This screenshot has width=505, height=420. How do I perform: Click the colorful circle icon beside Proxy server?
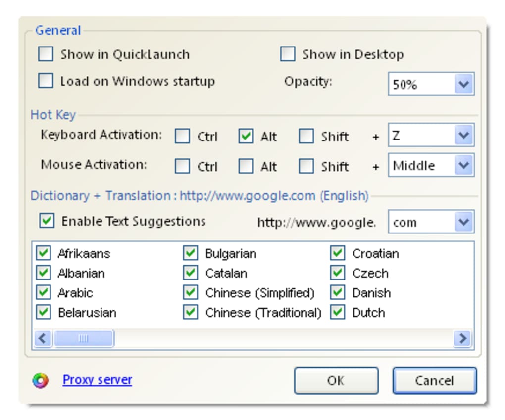pos(41,380)
